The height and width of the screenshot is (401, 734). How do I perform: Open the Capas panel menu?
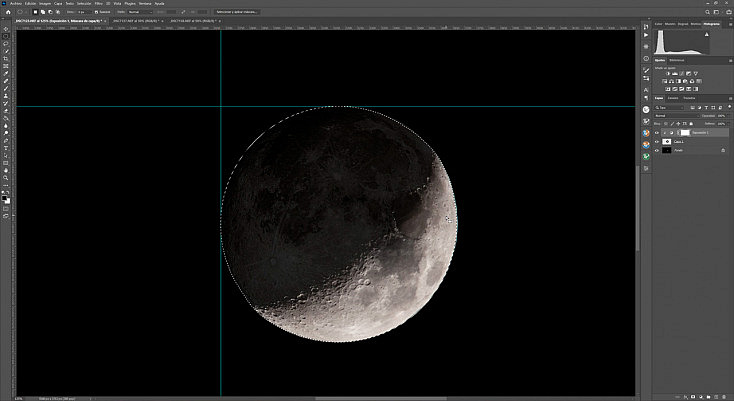point(730,98)
